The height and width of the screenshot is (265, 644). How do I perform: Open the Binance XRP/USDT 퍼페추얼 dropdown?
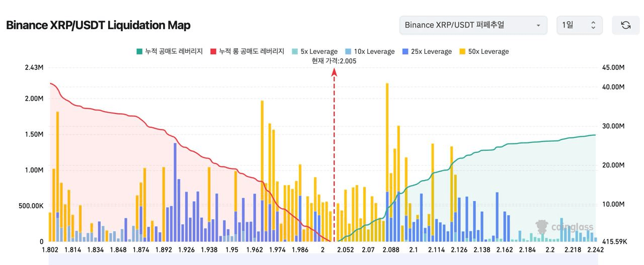473,25
